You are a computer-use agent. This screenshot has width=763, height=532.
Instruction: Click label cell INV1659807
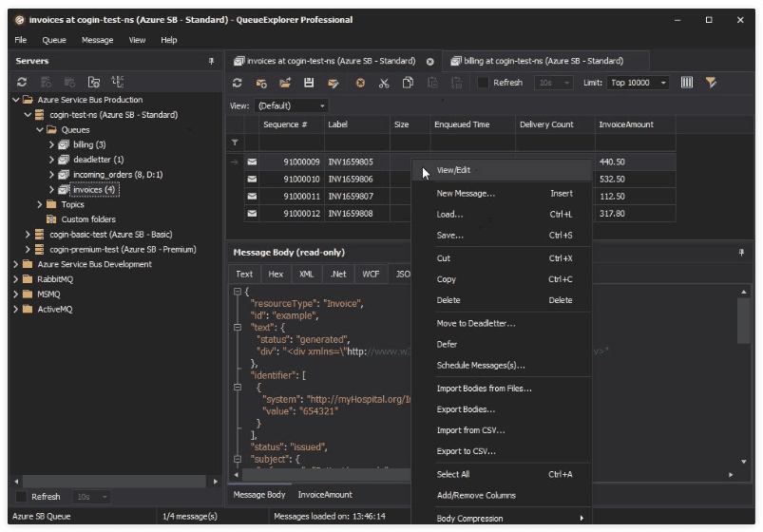356,196
